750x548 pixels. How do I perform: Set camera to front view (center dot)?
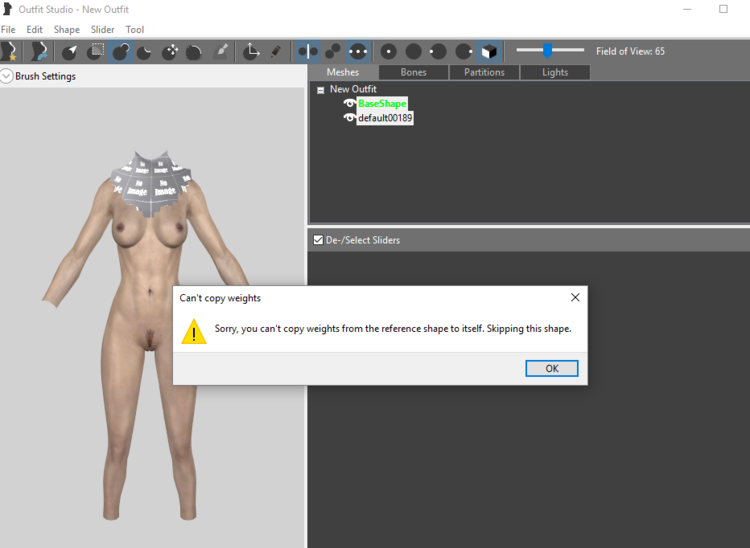389,51
